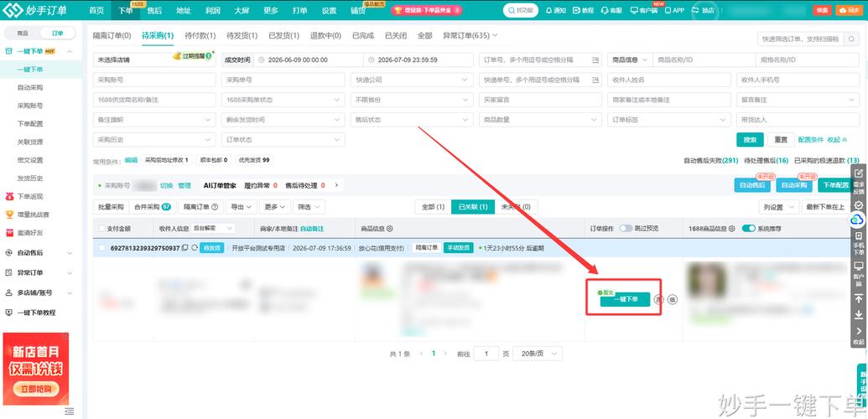
Task: Select the 已关联 (1) filter segment
Action: click(473, 207)
